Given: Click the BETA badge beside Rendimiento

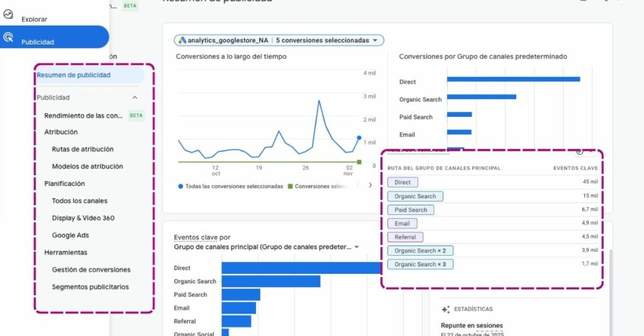Looking at the screenshot, I should click(x=136, y=116).
